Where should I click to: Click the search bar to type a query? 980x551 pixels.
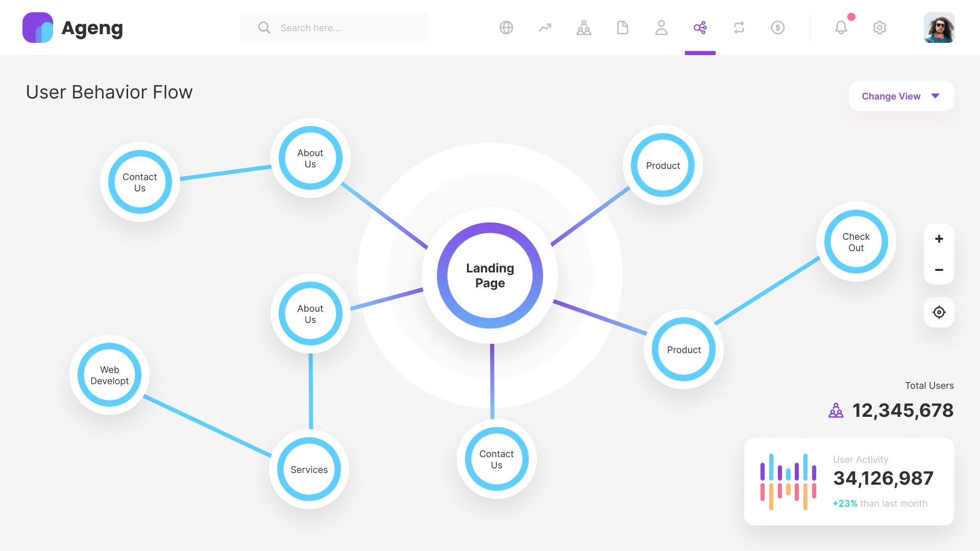[x=334, y=28]
